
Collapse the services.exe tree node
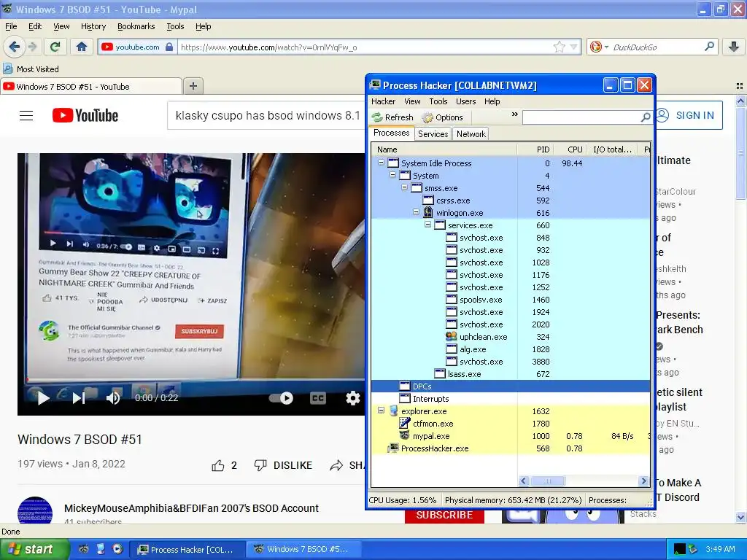coord(427,225)
